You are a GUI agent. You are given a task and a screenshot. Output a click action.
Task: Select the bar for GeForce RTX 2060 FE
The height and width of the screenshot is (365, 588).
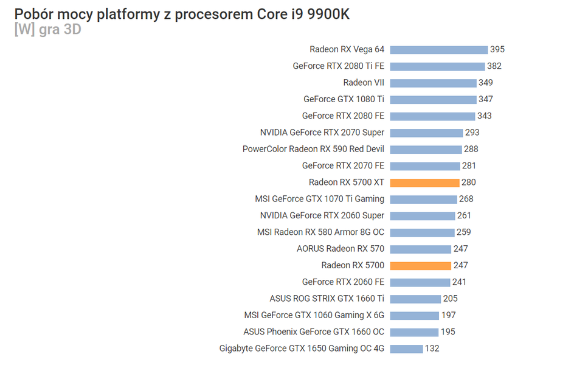pos(420,282)
